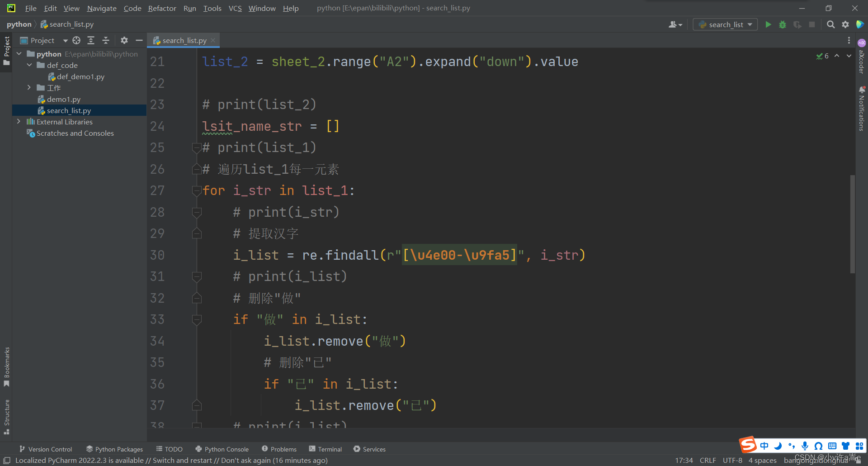Collapse the def_code folder in the project tree
868x466 pixels.
[30, 65]
